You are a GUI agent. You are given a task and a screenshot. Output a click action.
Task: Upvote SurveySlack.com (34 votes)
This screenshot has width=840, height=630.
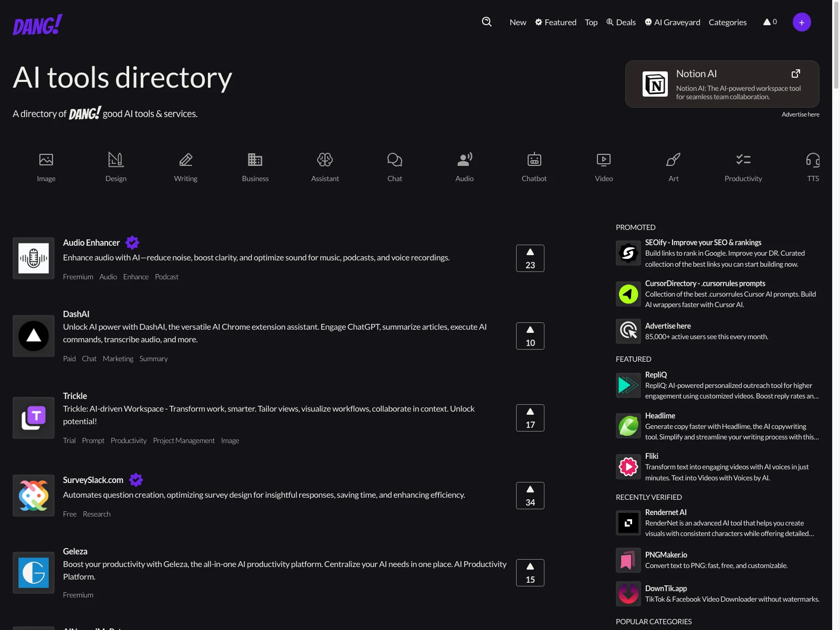pos(530,496)
